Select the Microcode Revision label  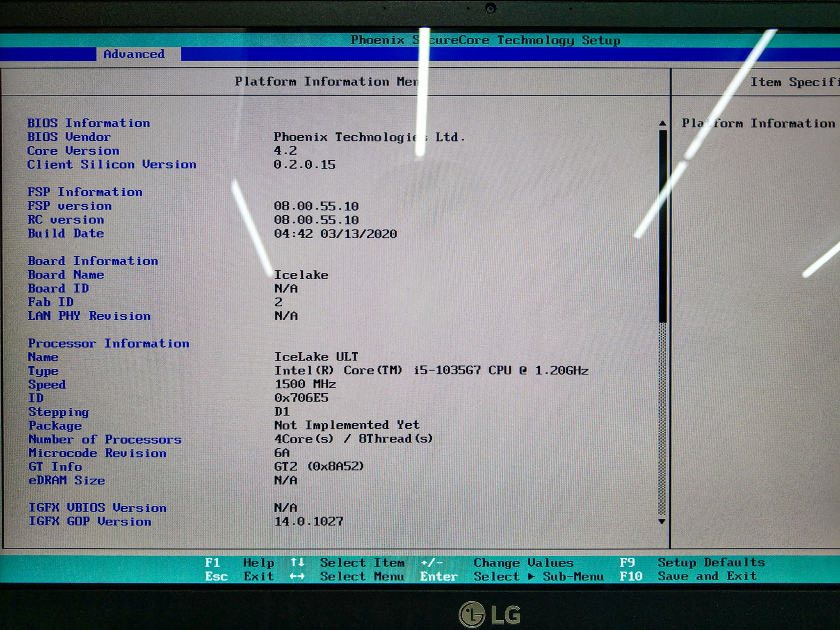[x=97, y=453]
